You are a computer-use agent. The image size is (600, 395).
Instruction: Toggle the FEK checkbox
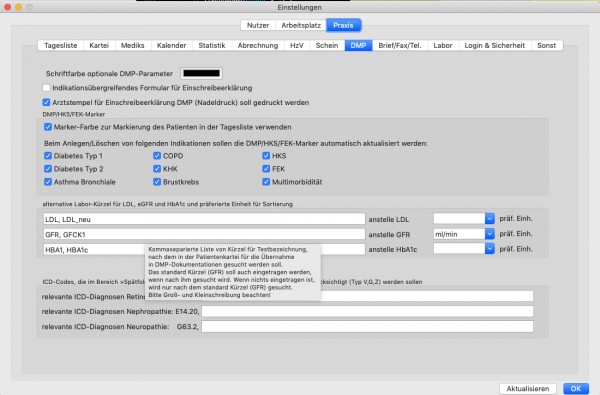[x=266, y=169]
